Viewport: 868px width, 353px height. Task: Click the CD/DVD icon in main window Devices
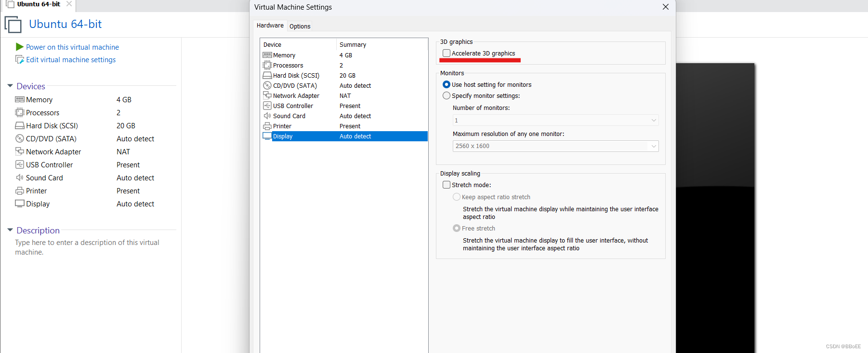click(20, 138)
